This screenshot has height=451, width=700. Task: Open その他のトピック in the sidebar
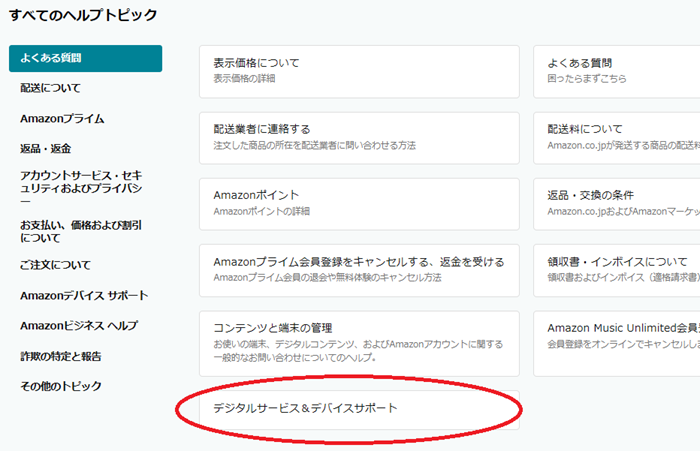coord(61,386)
